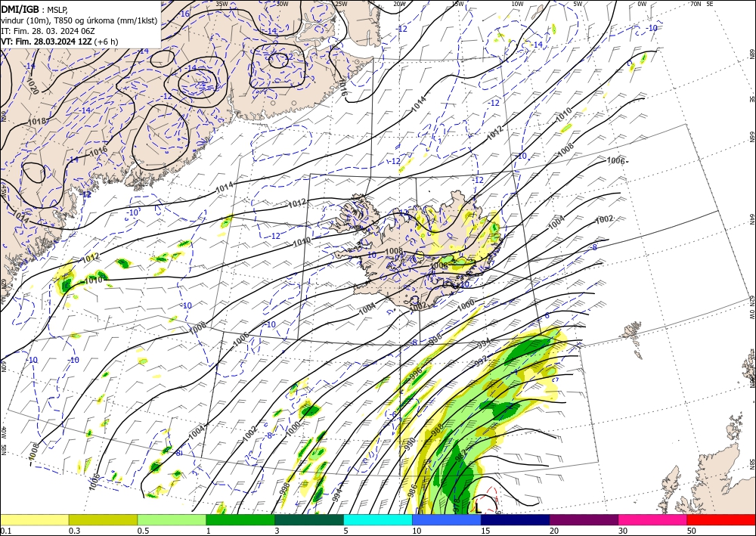Screen dimensions: 756x536
Task: Click the 'DMI/IGB : MSLP,' title text
Action: (35, 9)
